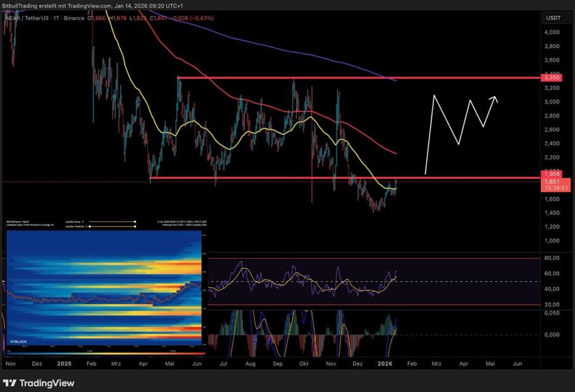Click the HYBLOCK logo on the heatmap
The image size is (575, 392).
pyautogui.click(x=19, y=341)
